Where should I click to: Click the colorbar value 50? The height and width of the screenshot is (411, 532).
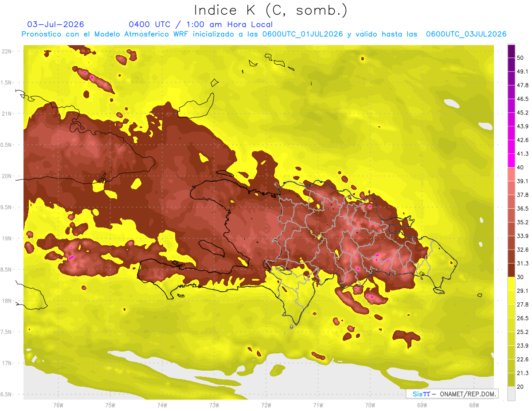coord(520,58)
